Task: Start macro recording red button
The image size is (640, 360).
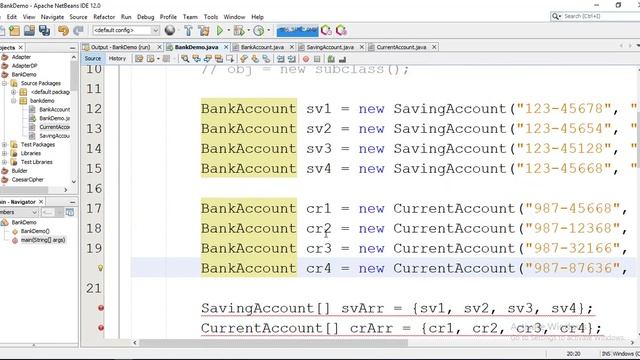Action: coord(306,59)
